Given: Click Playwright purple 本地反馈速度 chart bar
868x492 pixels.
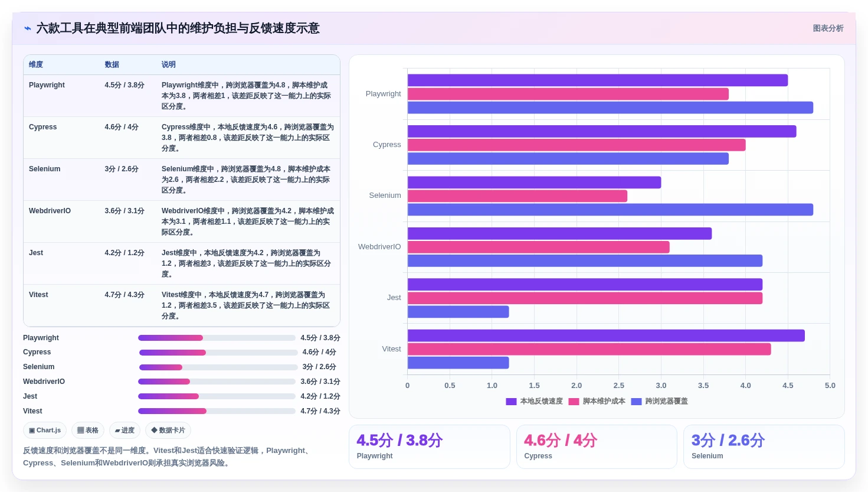Looking at the screenshot, I should click(x=598, y=80).
